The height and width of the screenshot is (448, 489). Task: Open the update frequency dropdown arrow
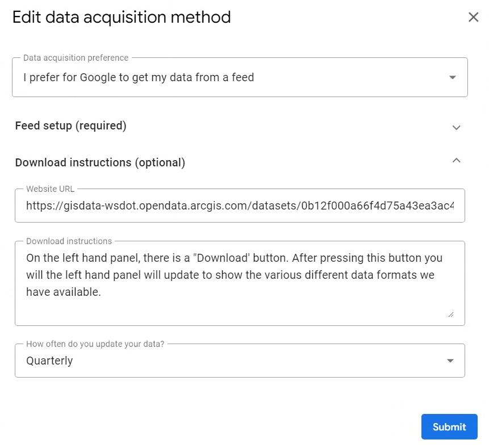450,361
